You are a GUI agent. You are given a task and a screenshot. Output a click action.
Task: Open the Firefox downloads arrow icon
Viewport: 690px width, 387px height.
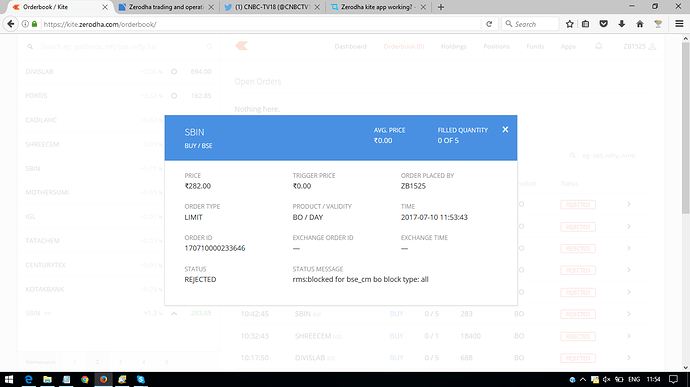tap(621, 24)
